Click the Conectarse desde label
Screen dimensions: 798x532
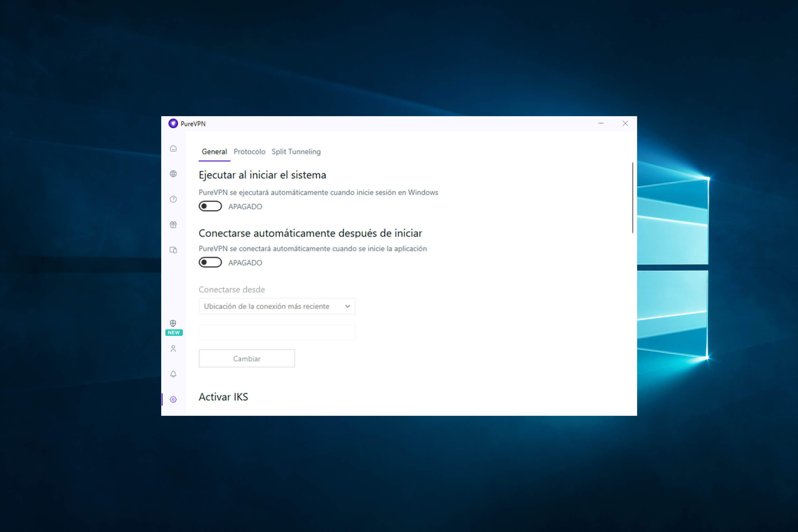tap(232, 289)
